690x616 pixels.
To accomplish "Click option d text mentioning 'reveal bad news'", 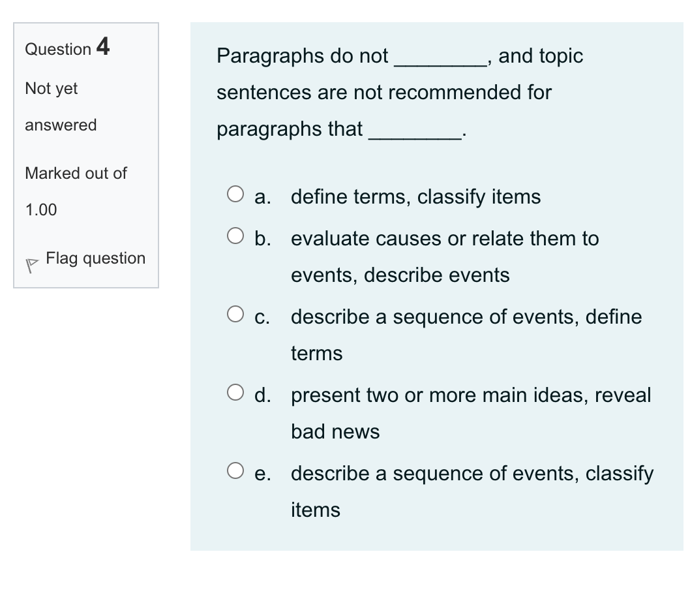I will [x=334, y=431].
